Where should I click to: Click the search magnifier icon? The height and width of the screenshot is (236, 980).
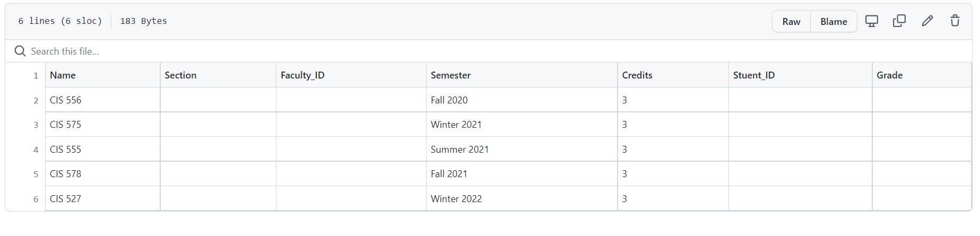click(20, 51)
